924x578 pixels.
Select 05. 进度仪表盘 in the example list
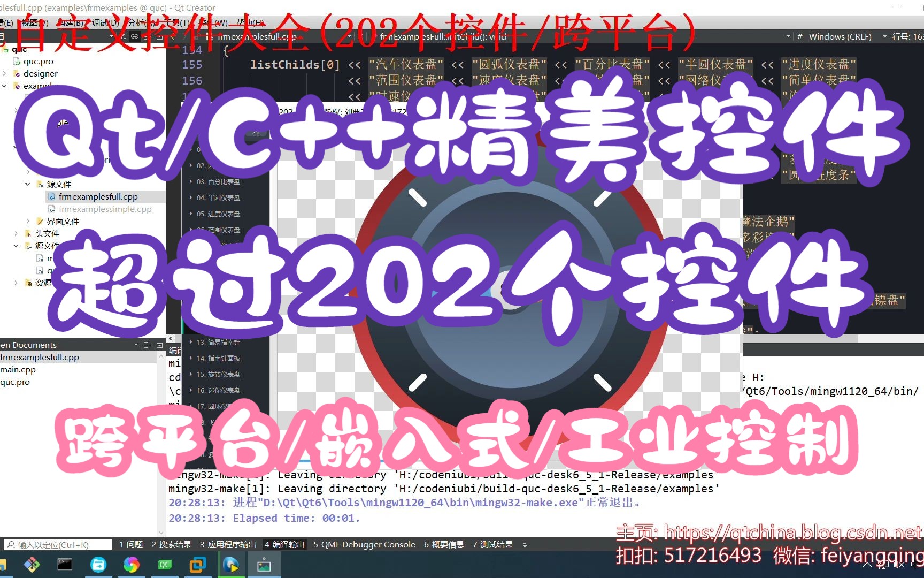218,214
